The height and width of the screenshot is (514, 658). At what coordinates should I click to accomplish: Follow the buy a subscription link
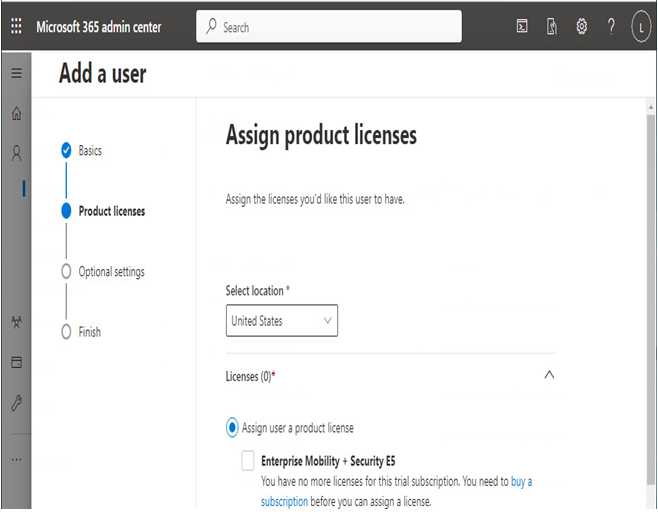(x=397, y=491)
